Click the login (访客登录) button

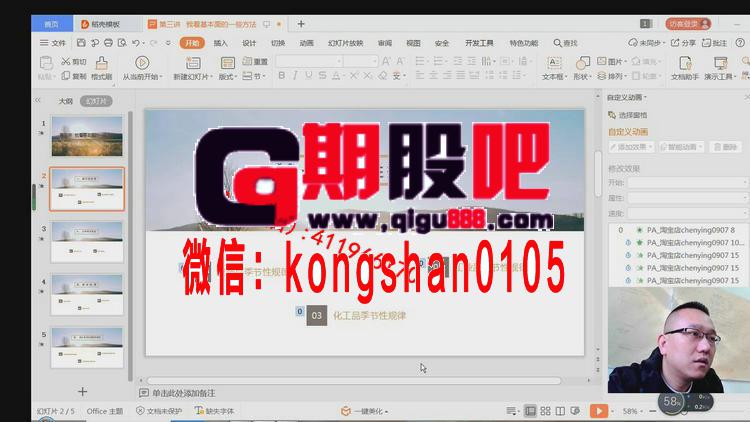pos(688,24)
